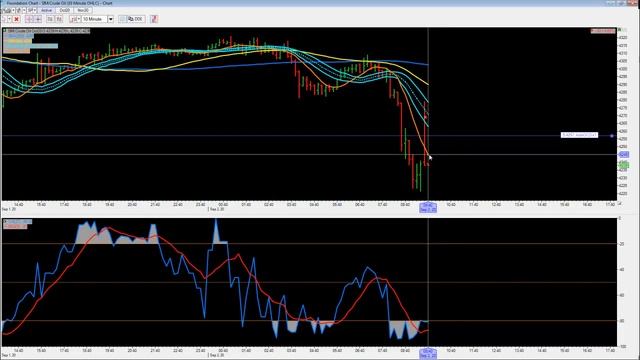Viewport: 640px width, 360px height.
Task: Click the blue cursor price tag on the price axis
Action: (x=624, y=155)
